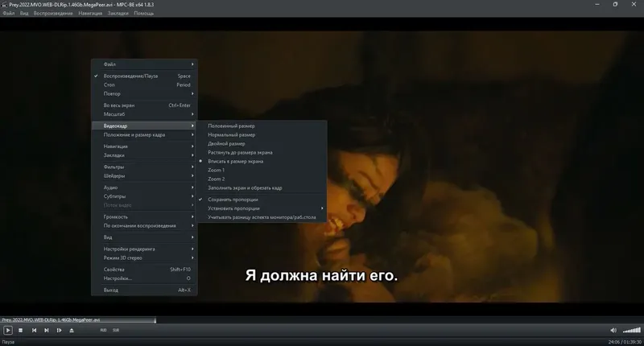Skip to next file with the forward button
This screenshot has height=346, width=644.
[x=47, y=330]
